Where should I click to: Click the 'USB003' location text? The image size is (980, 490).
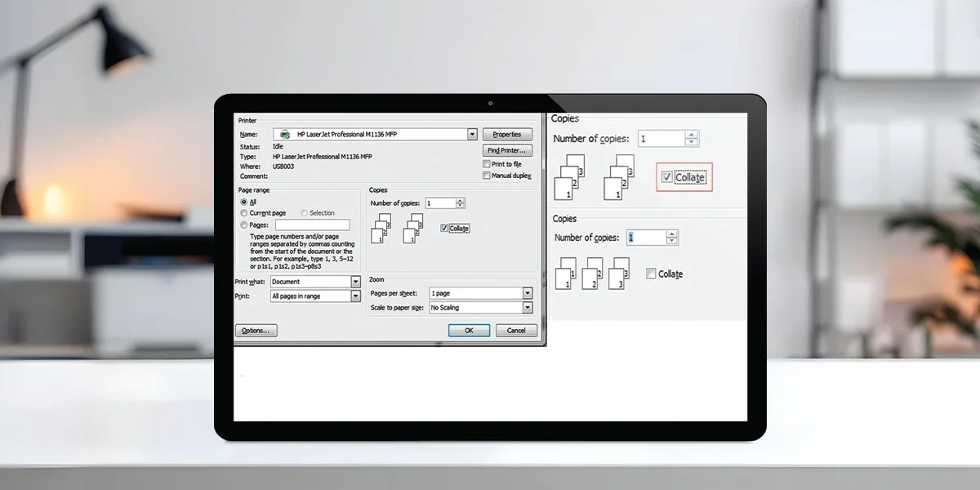pyautogui.click(x=283, y=167)
